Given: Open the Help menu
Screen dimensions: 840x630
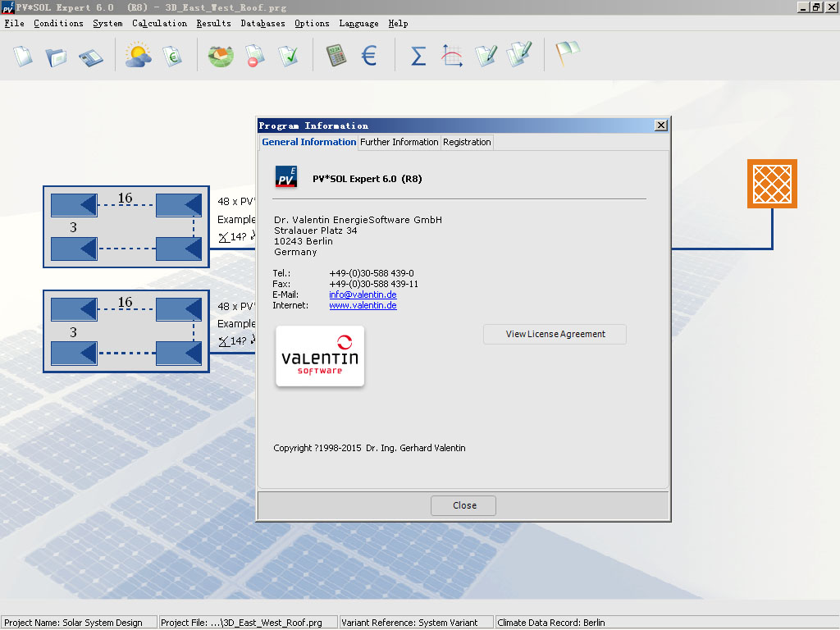Looking at the screenshot, I should click(398, 24).
